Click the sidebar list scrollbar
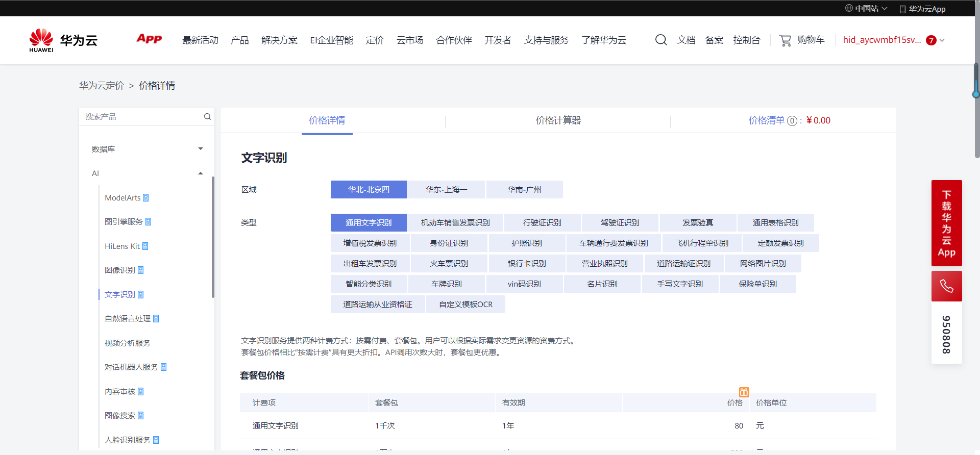Screen dimensions: 980x455 click(213, 237)
